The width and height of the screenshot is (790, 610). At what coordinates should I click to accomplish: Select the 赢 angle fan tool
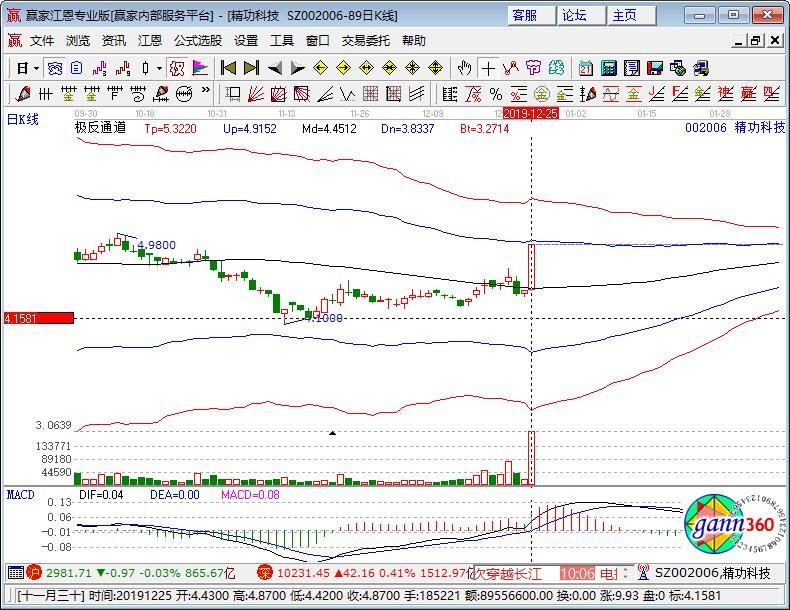pos(748,94)
